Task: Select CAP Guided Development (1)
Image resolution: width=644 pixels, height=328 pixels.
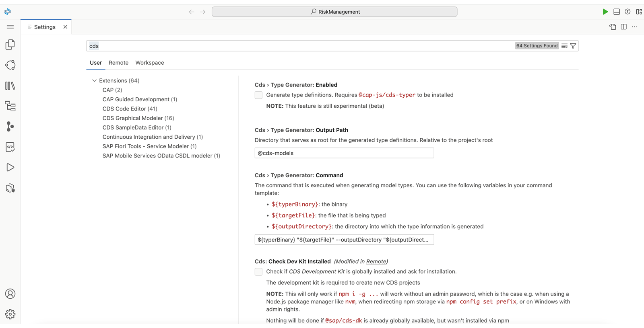Action: pos(140,99)
